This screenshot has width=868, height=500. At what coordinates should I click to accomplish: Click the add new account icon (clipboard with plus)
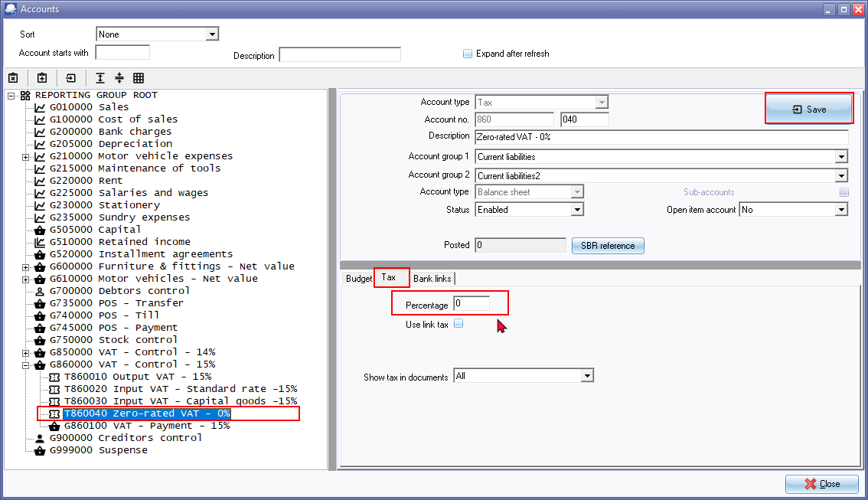42,78
